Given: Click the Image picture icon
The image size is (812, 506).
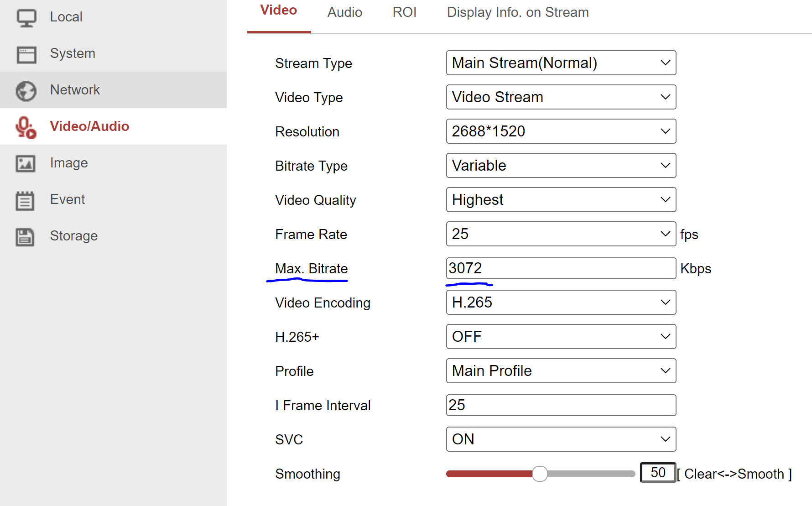Looking at the screenshot, I should click(x=25, y=163).
